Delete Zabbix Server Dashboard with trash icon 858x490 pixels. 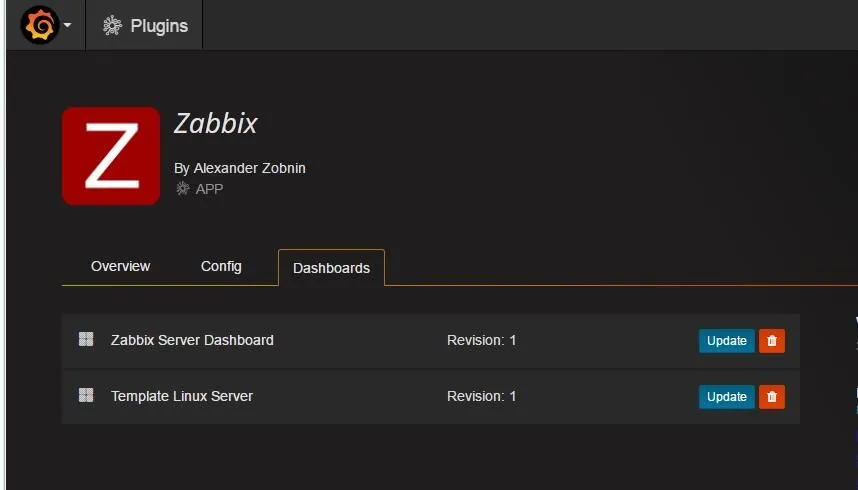(x=771, y=341)
